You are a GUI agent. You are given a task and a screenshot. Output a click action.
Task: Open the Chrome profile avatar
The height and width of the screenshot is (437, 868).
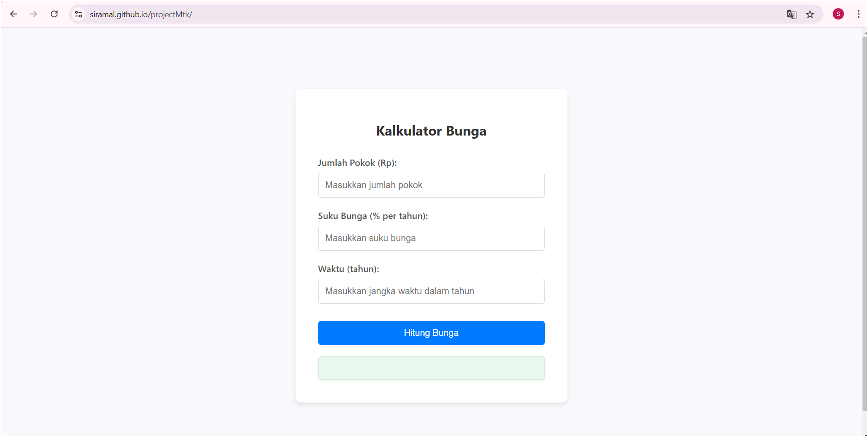(x=838, y=14)
